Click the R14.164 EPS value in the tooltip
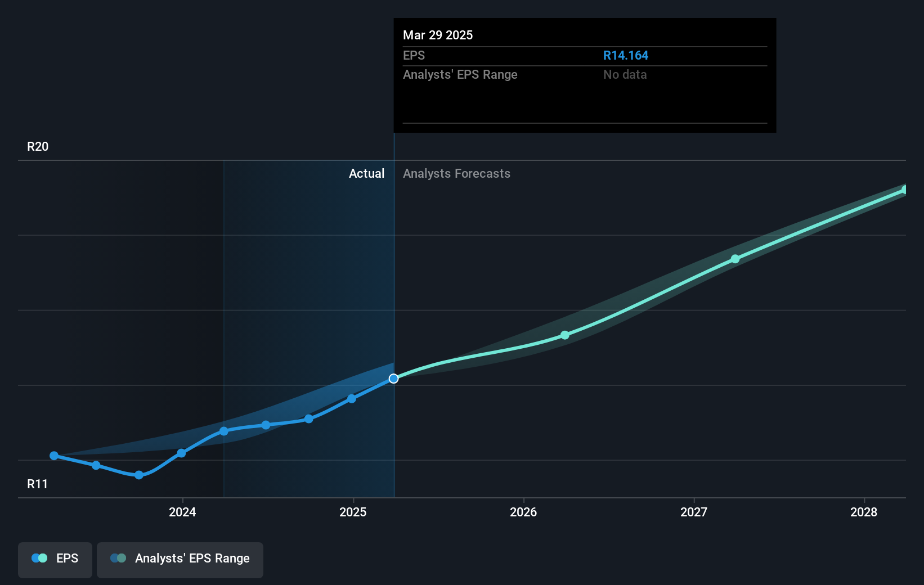 626,55
